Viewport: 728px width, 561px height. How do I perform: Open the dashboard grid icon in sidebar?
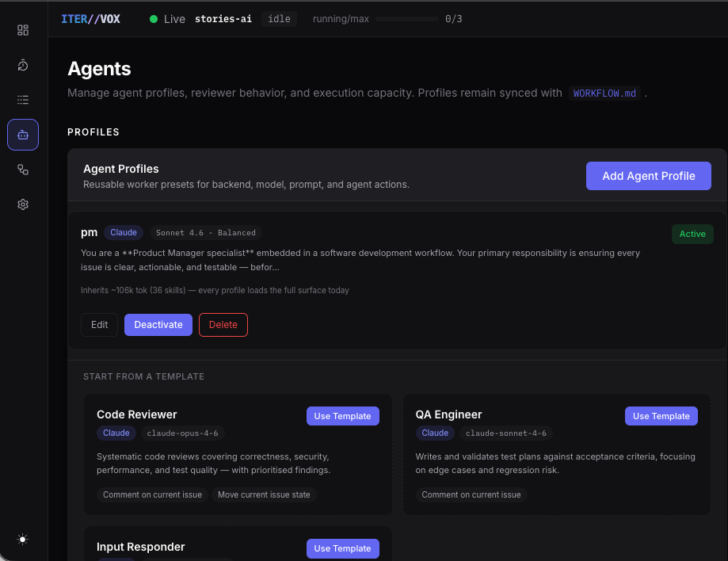point(23,30)
